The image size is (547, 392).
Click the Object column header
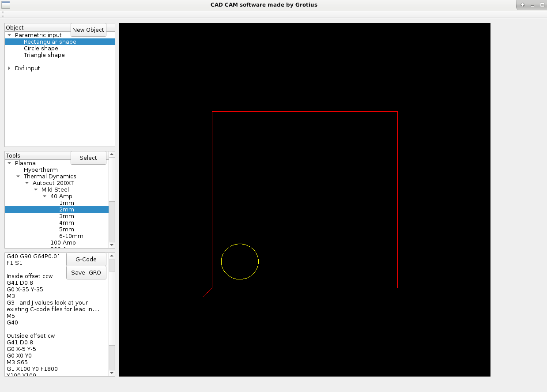tap(38, 27)
